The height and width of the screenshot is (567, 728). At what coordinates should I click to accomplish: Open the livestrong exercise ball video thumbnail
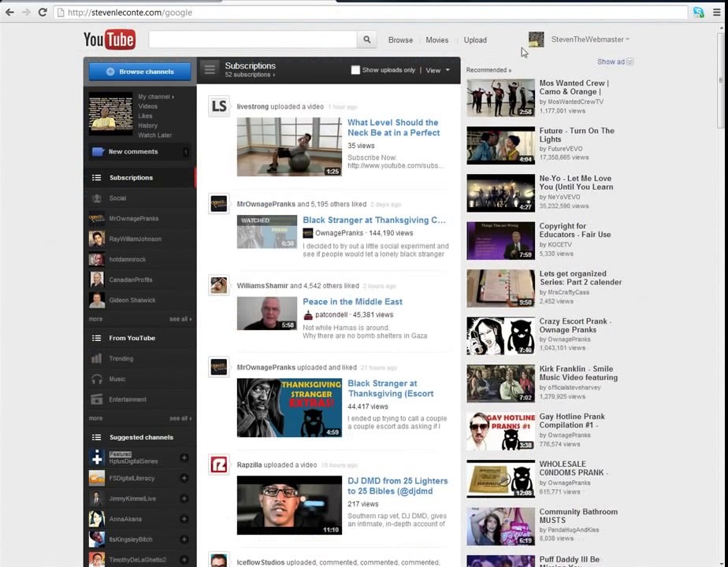coord(289,146)
